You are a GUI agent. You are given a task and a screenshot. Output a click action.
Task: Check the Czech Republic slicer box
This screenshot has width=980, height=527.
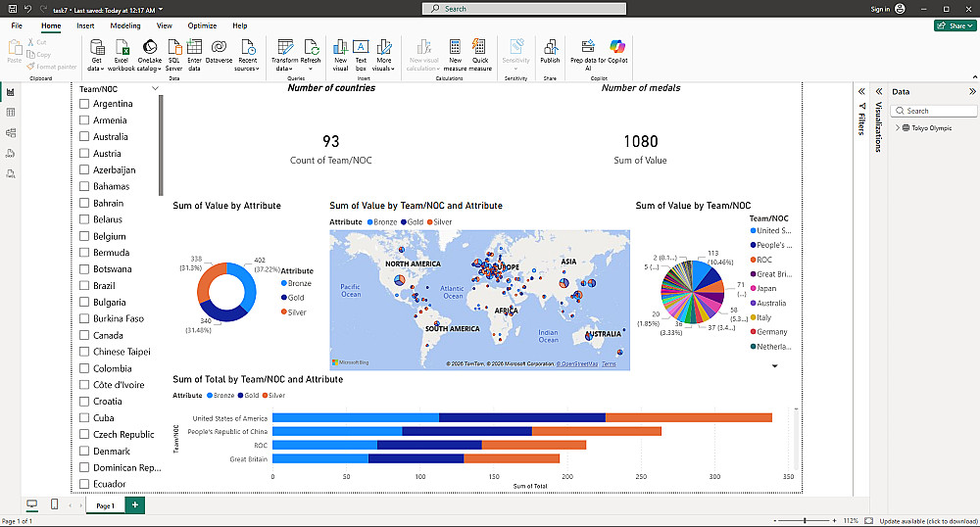pos(84,435)
